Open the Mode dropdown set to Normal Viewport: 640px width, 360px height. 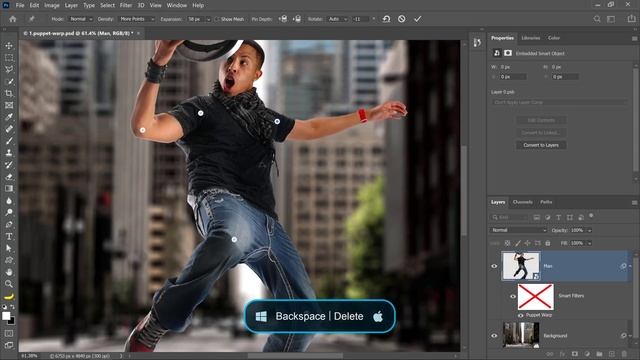point(81,19)
